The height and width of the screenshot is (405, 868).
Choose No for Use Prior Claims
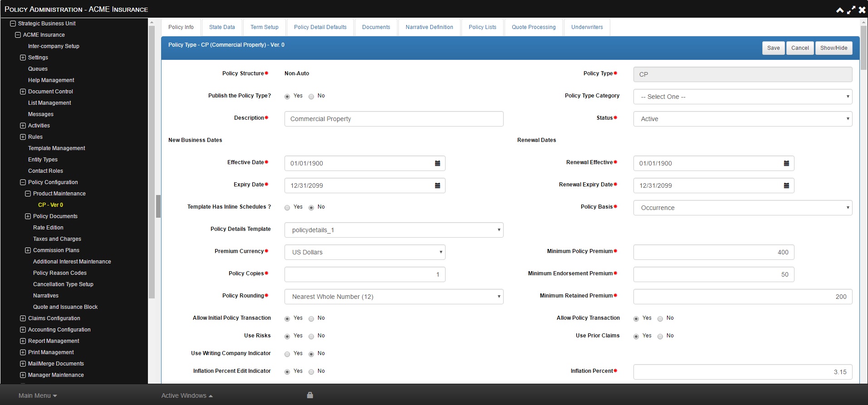pos(660,337)
